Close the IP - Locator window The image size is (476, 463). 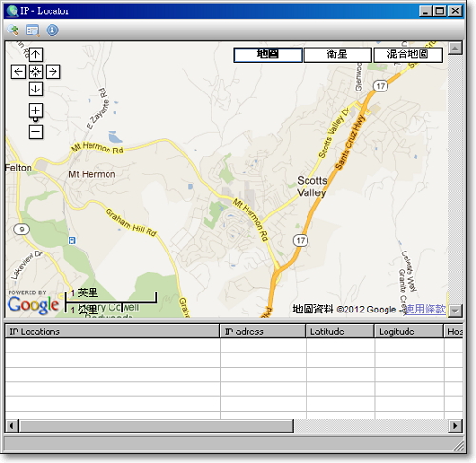(455, 11)
